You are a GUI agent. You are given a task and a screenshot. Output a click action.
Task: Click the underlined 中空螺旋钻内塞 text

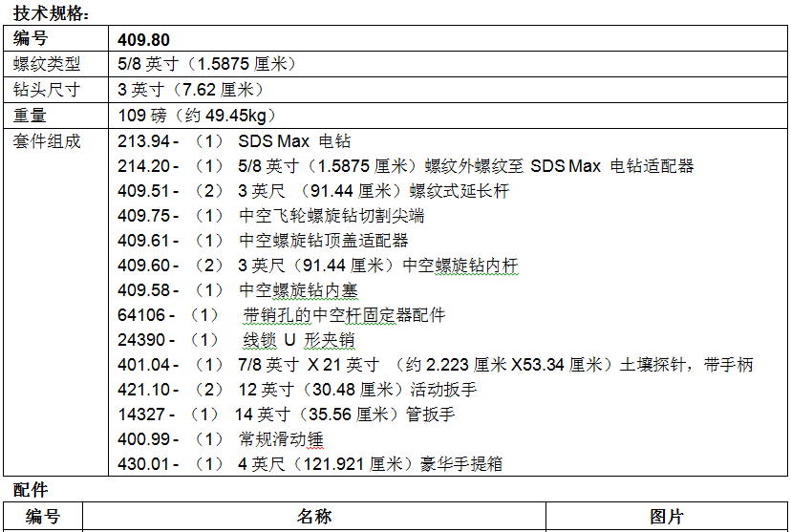coord(298,290)
